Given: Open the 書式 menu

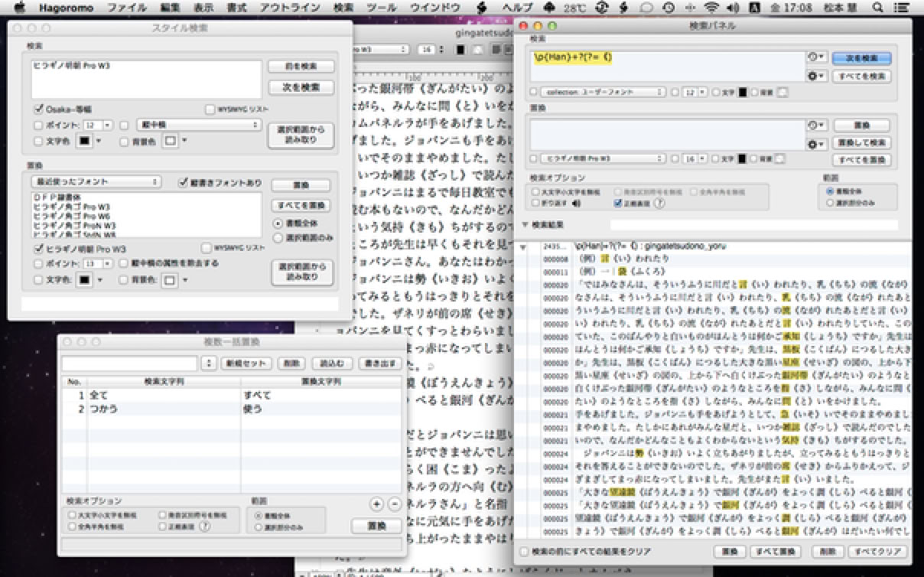Looking at the screenshot, I should [236, 7].
